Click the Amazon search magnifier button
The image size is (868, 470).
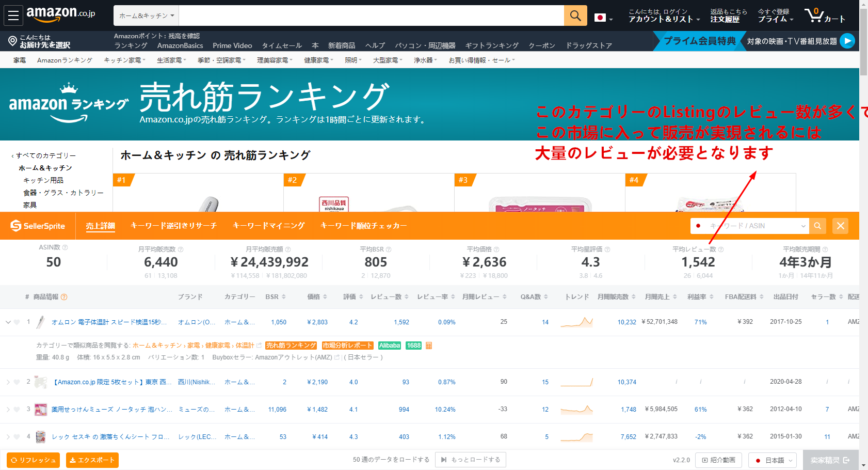click(575, 15)
